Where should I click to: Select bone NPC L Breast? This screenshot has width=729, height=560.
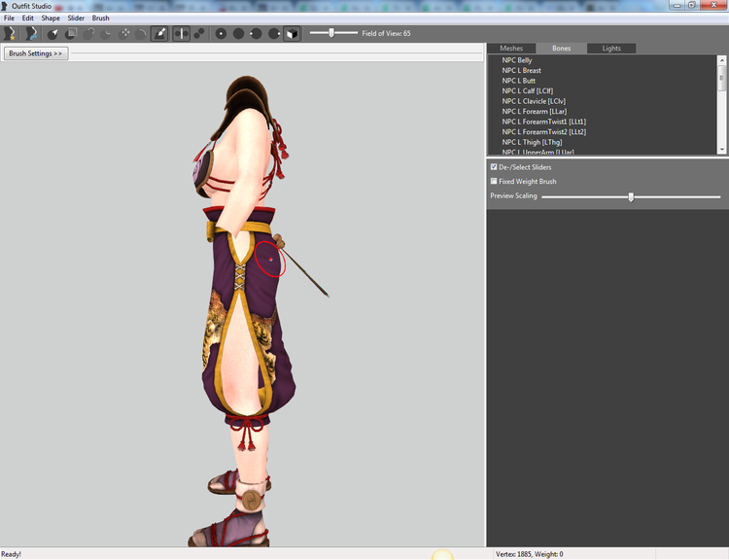pyautogui.click(x=521, y=70)
